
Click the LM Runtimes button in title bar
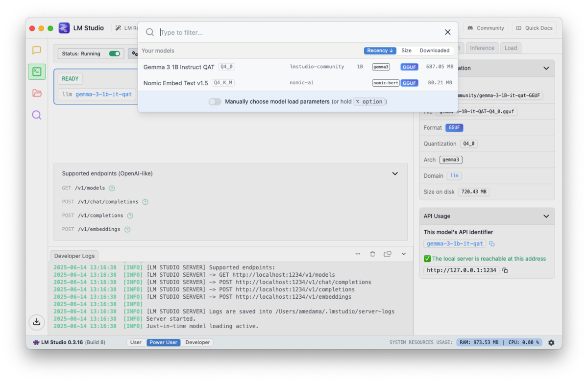(x=125, y=28)
